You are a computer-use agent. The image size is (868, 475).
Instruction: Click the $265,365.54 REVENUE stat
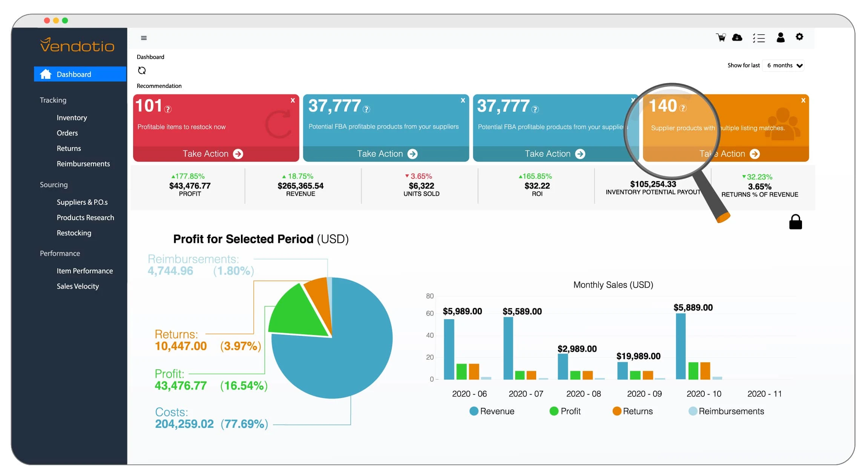point(301,185)
